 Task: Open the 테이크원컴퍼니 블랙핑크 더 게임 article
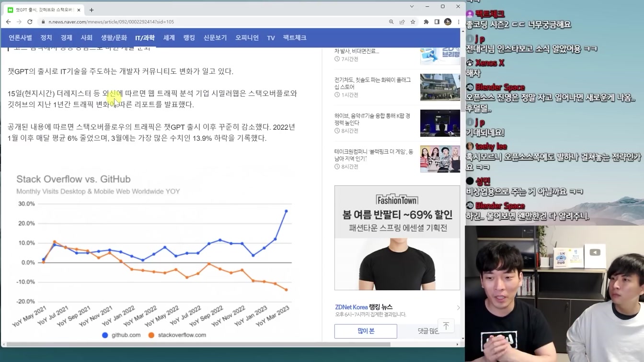[374, 155]
